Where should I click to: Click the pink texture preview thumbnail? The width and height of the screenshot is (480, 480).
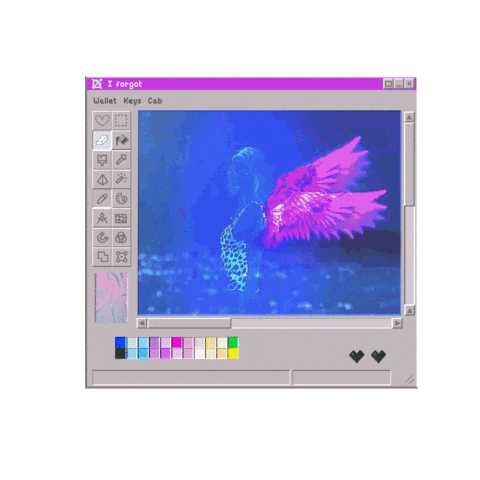[111, 298]
